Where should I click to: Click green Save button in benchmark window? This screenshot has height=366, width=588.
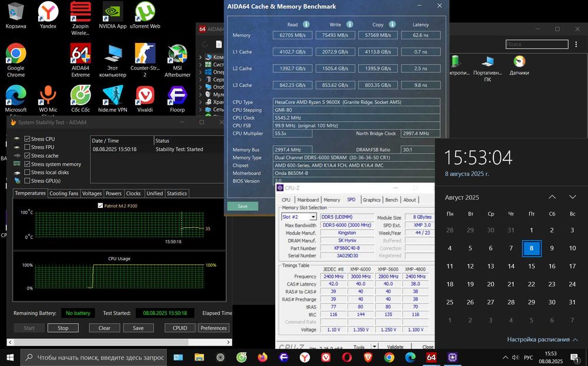(243, 206)
